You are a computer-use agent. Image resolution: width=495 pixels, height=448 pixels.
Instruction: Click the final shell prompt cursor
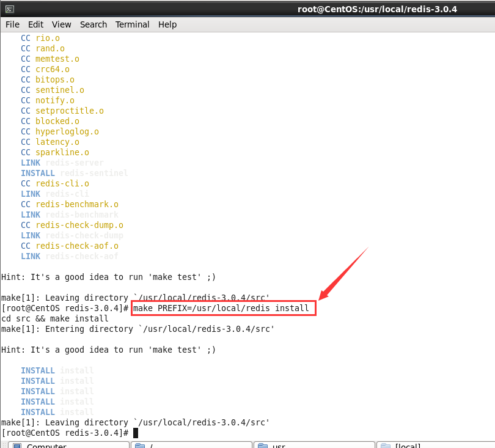point(136,433)
